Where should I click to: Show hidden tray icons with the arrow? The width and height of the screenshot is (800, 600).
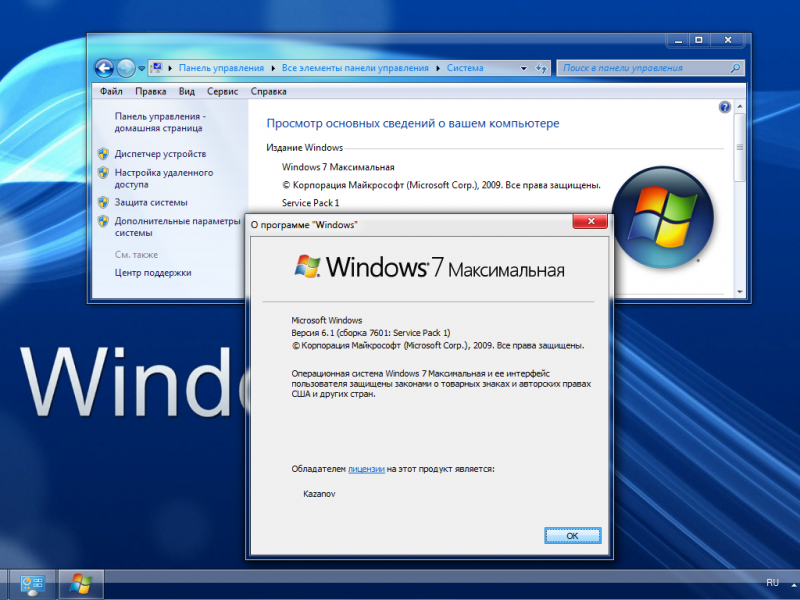pos(793,584)
